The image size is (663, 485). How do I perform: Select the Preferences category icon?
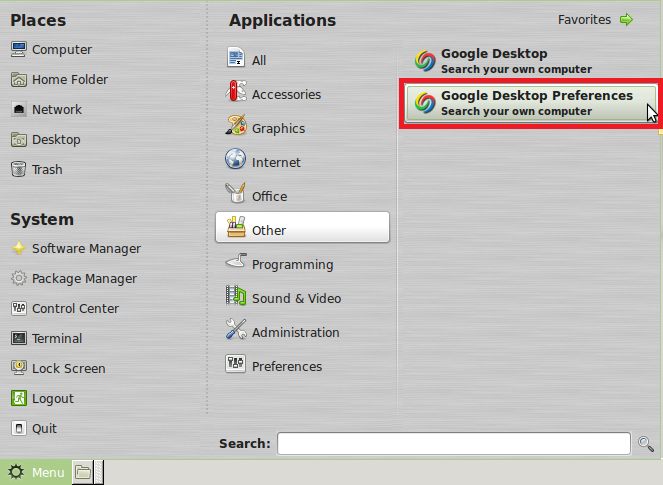pos(236,363)
